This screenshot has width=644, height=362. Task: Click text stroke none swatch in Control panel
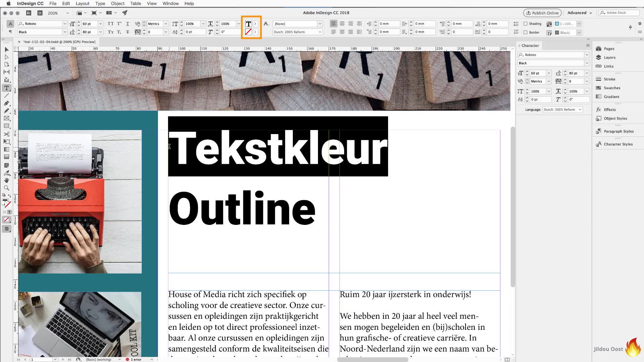[248, 32]
